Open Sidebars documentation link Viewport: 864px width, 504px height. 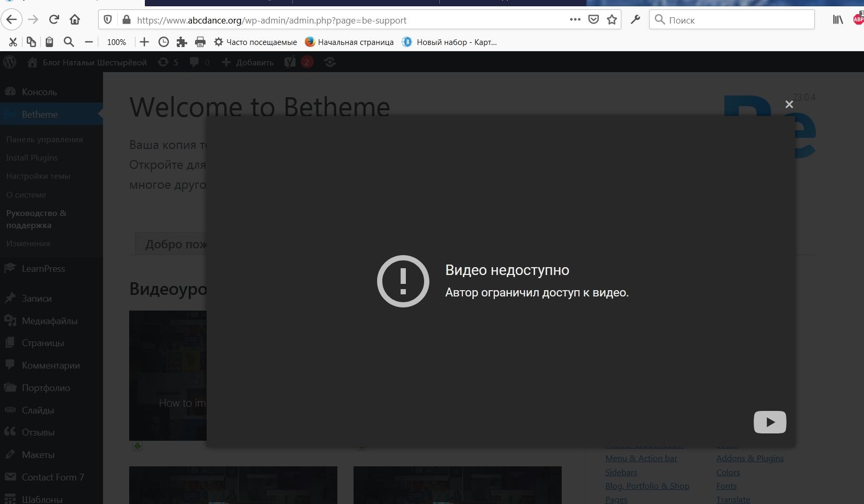coord(621,472)
